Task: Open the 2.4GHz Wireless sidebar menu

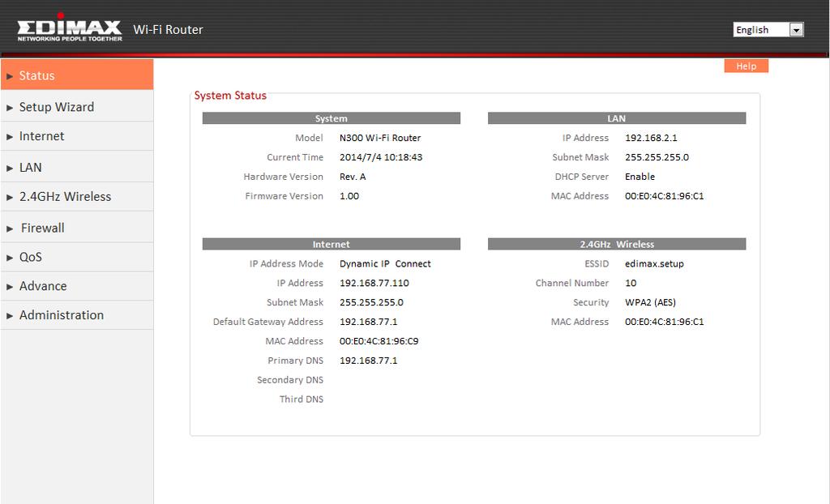Action: tap(77, 196)
